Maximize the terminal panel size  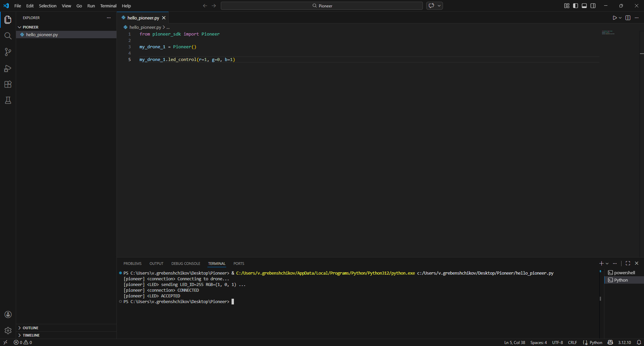point(628,264)
